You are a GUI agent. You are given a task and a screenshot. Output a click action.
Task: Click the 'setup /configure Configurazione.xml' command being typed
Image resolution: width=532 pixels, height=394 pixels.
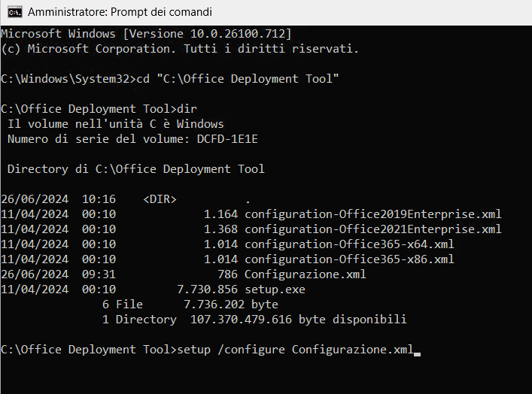295,350
